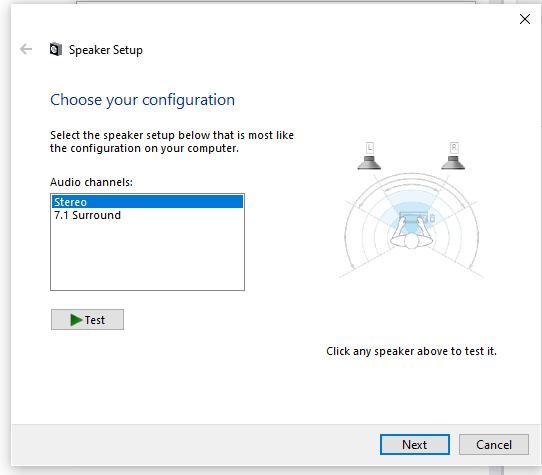
Task: Click the Test button label
Action: click(95, 320)
